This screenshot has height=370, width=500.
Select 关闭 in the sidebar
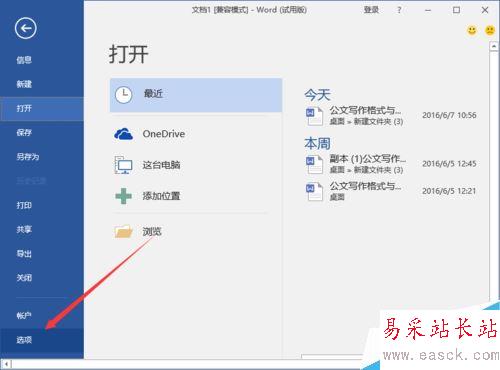pos(24,278)
